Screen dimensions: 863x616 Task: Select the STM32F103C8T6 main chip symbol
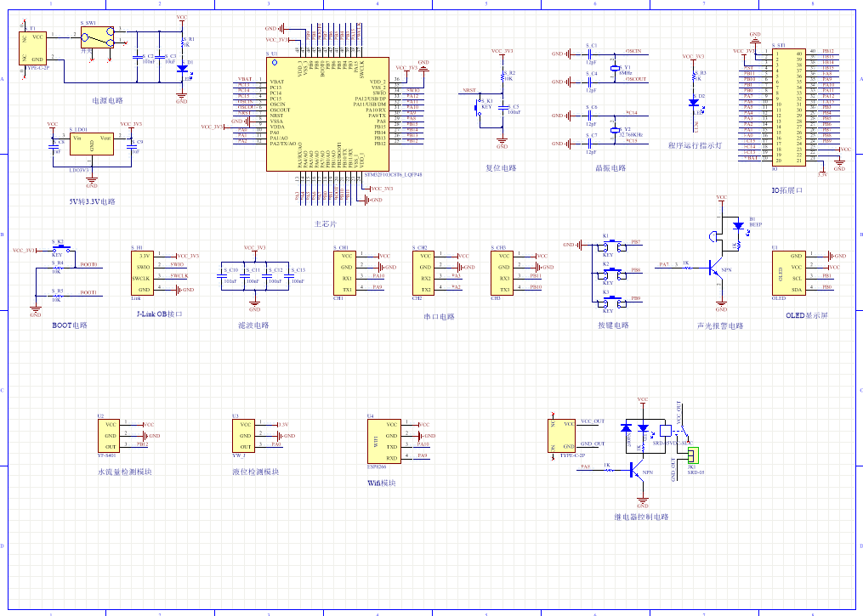point(328,114)
